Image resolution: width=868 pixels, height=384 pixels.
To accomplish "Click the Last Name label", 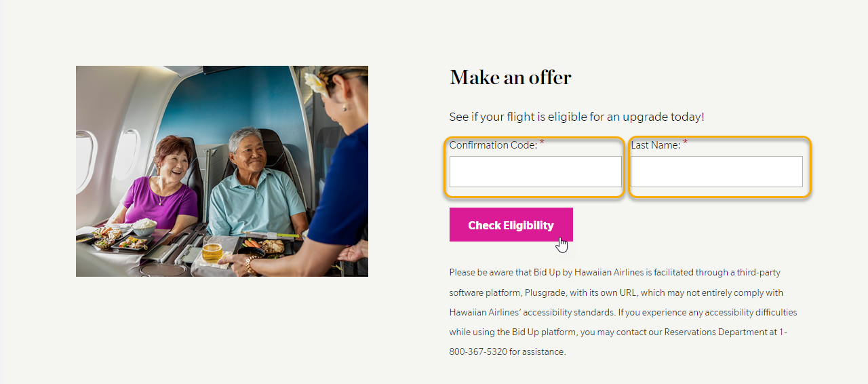I will (x=655, y=145).
